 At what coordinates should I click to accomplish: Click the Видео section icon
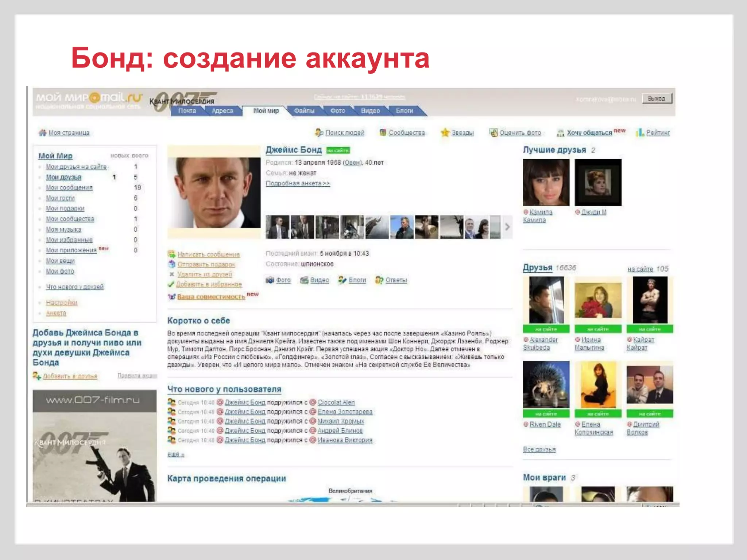(x=304, y=280)
